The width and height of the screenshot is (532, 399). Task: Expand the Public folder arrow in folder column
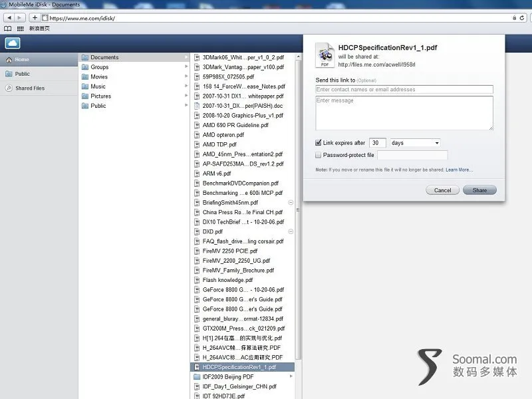(x=186, y=106)
